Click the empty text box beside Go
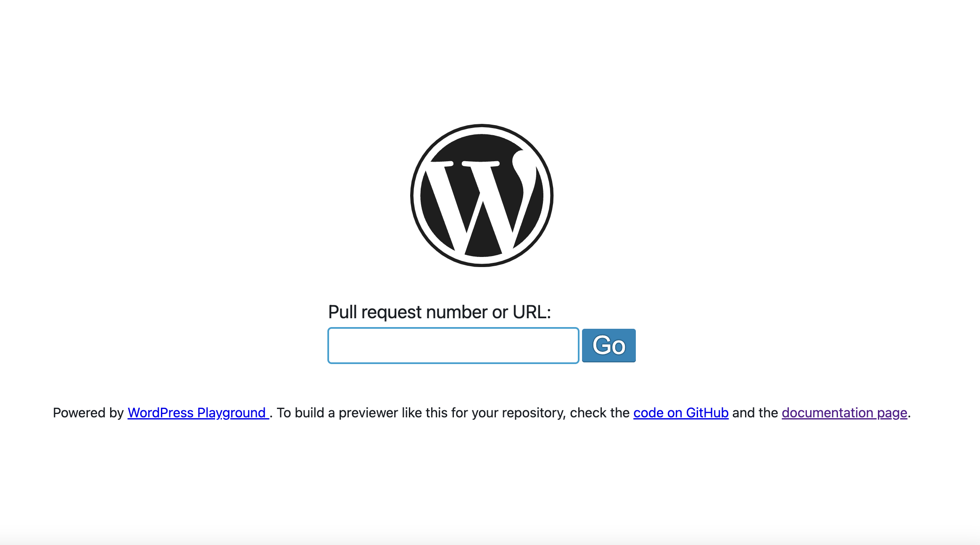The width and height of the screenshot is (980, 545). coord(453,346)
